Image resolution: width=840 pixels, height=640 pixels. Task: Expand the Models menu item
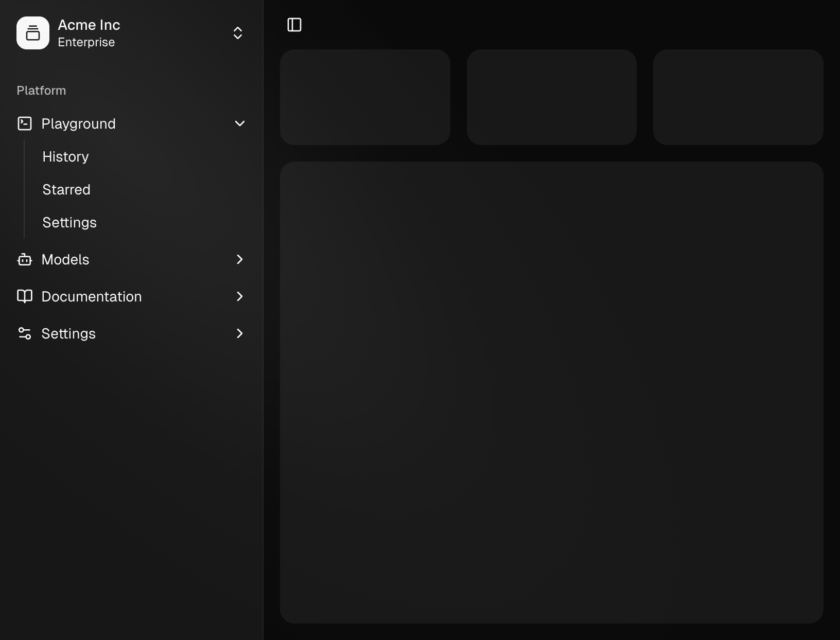(239, 260)
